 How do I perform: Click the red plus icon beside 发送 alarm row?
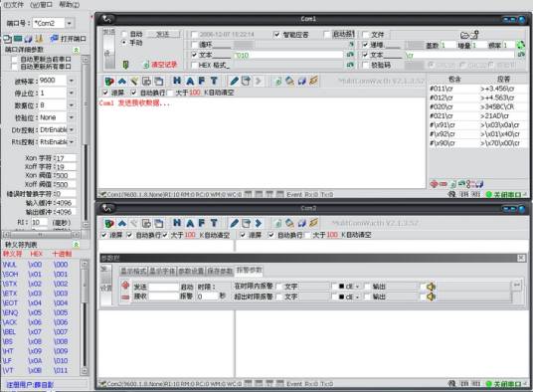click(x=125, y=286)
